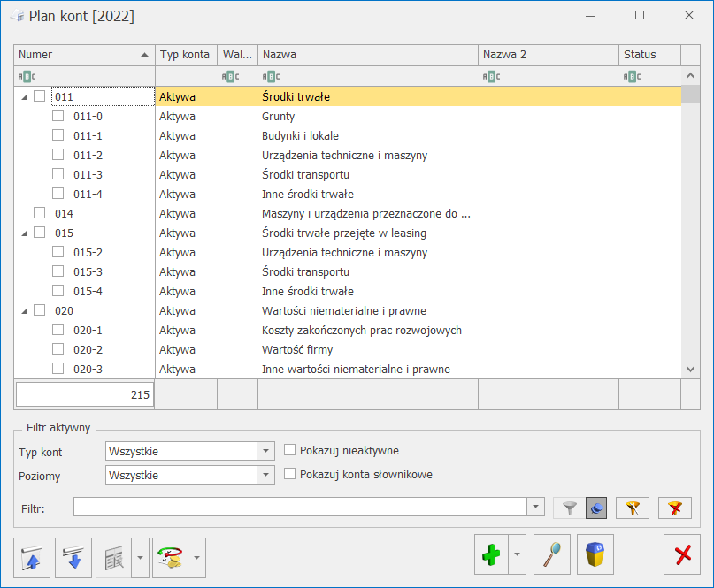Image resolution: width=714 pixels, height=588 pixels.
Task: Open the dropdown arrow beside the coins icon
Action: 196,558
